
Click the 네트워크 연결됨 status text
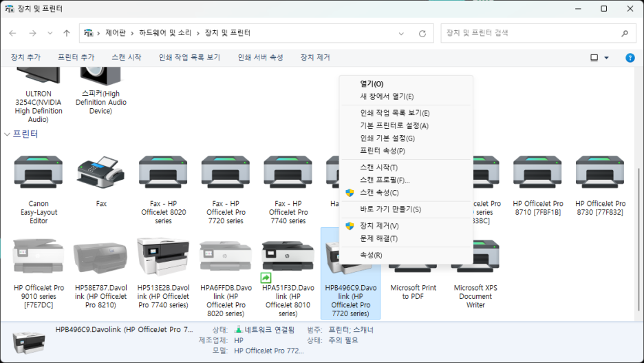tap(270, 330)
